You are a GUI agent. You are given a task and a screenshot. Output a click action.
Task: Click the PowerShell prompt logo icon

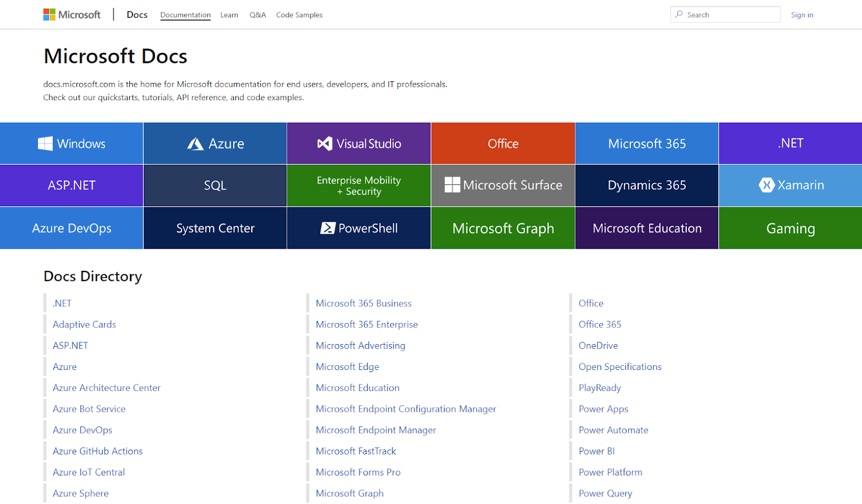coord(328,228)
